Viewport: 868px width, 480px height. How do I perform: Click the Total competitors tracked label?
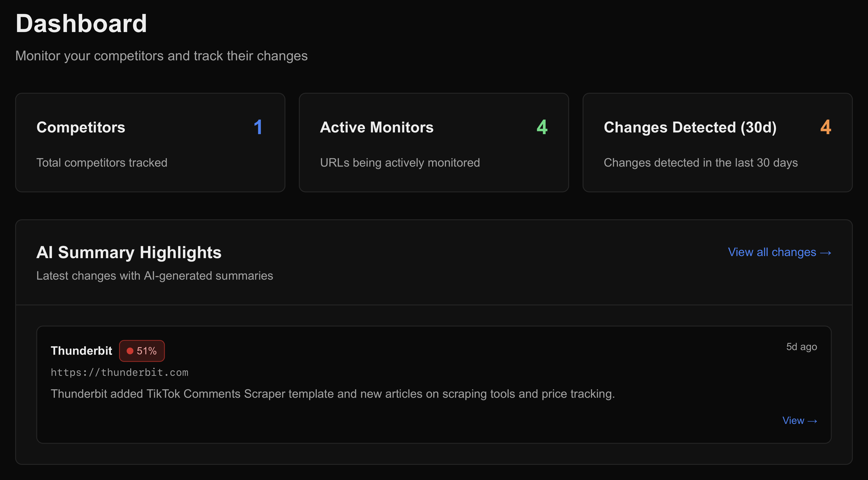point(102,163)
